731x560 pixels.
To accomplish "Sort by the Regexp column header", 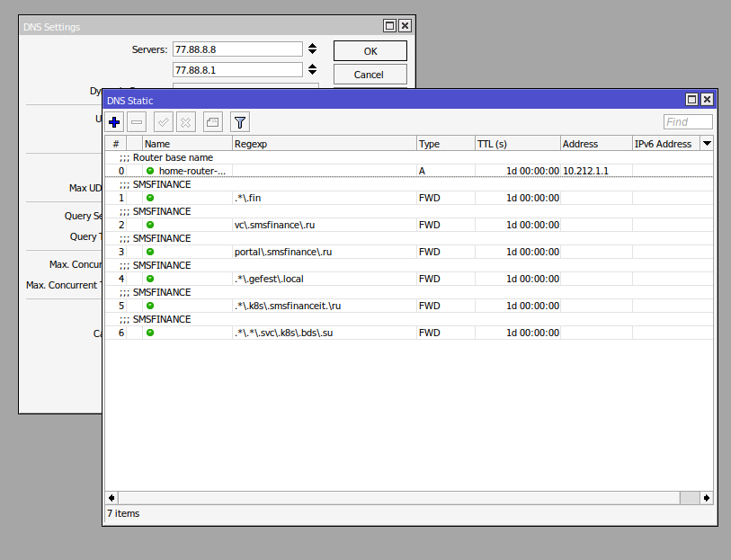I will click(324, 144).
